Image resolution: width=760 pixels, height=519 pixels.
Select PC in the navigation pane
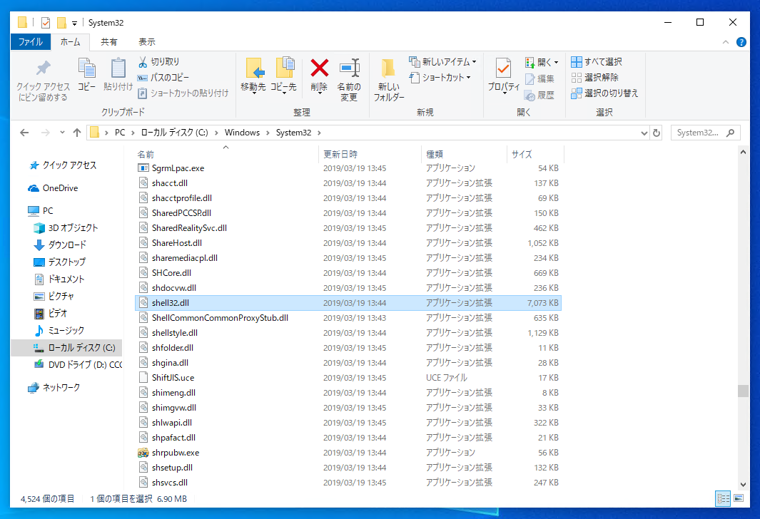coord(41,211)
